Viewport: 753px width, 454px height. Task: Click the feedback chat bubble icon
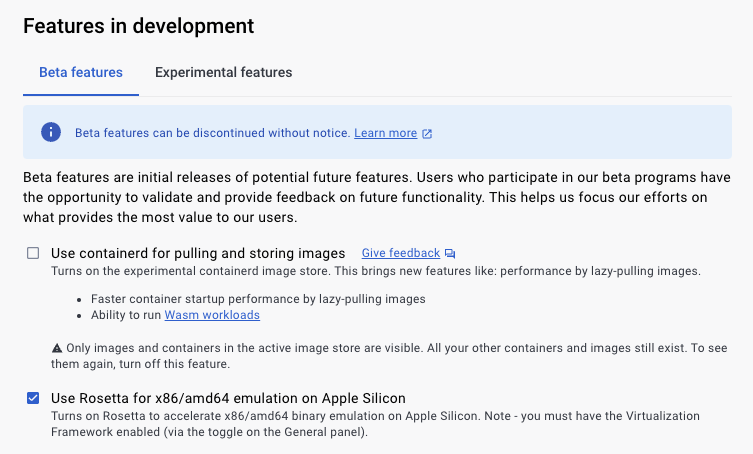450,254
